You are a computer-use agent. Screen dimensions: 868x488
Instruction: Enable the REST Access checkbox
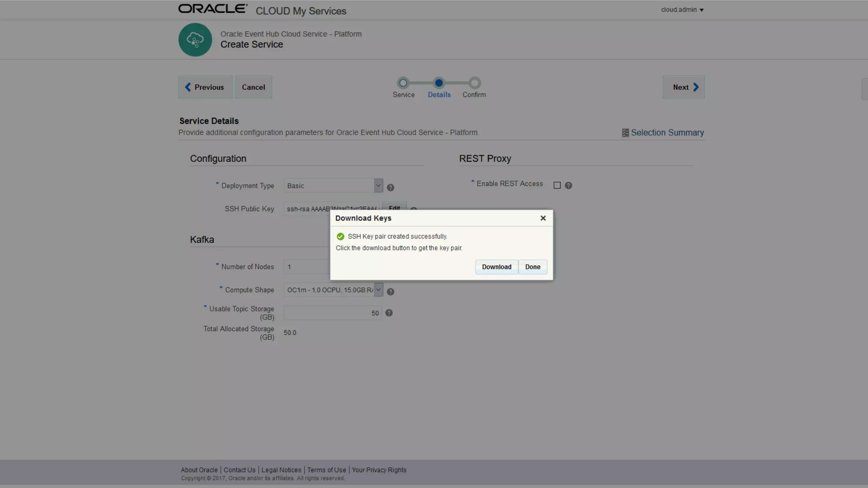pos(557,186)
